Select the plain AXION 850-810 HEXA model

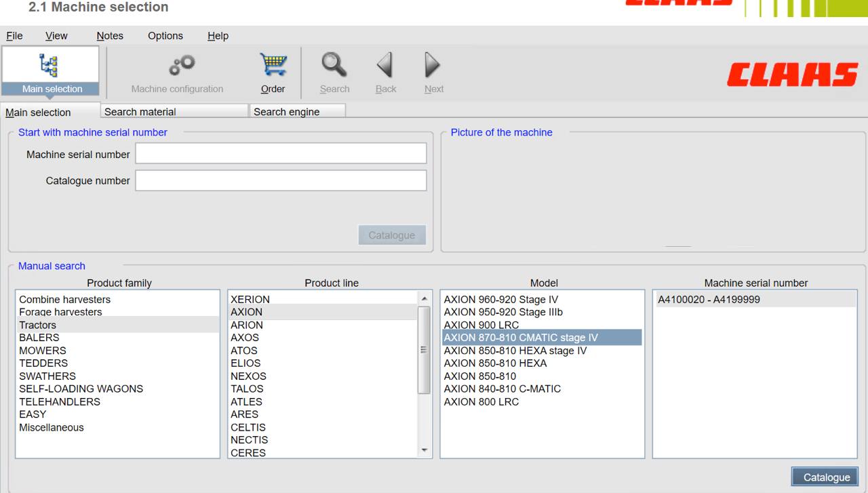point(542,363)
